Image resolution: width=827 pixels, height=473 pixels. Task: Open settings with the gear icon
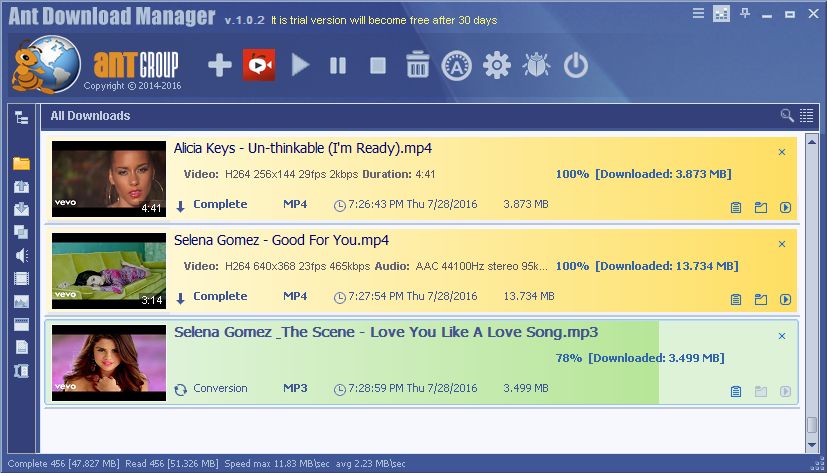tap(497, 65)
